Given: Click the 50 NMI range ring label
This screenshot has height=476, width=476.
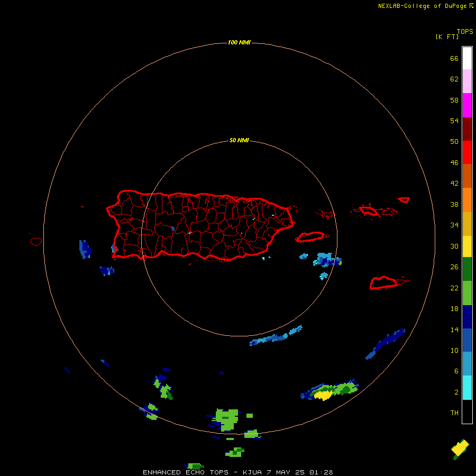Looking at the screenshot, I should coord(239,140).
